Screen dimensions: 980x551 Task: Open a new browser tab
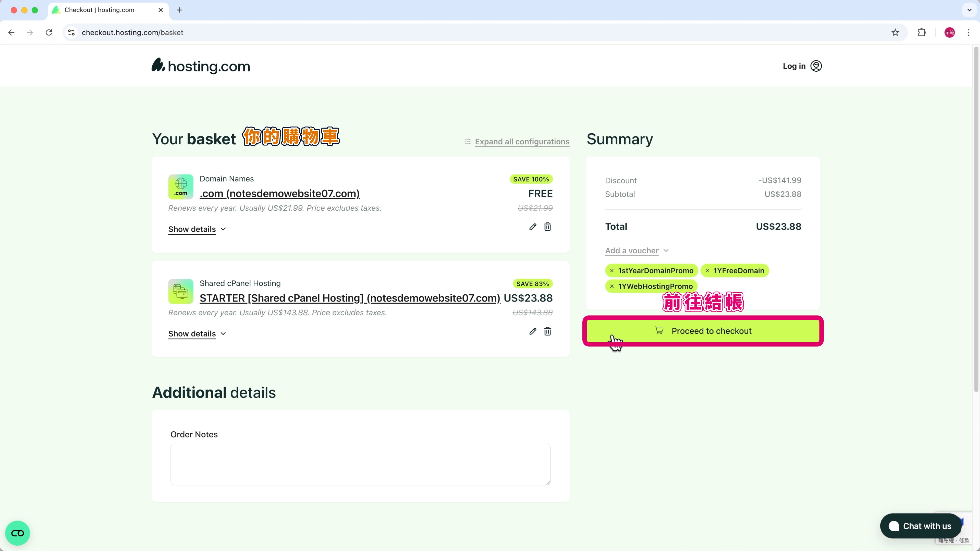pyautogui.click(x=180, y=10)
